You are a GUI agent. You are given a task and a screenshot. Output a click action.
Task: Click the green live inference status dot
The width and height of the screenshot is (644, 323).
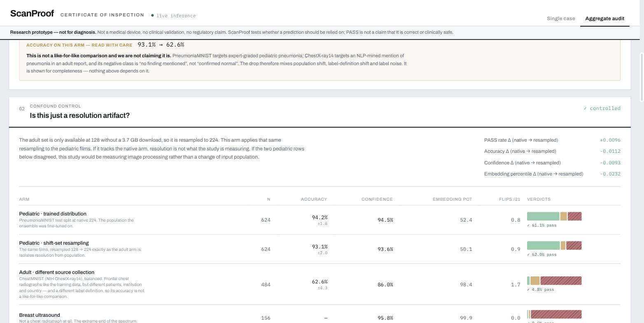tap(152, 16)
